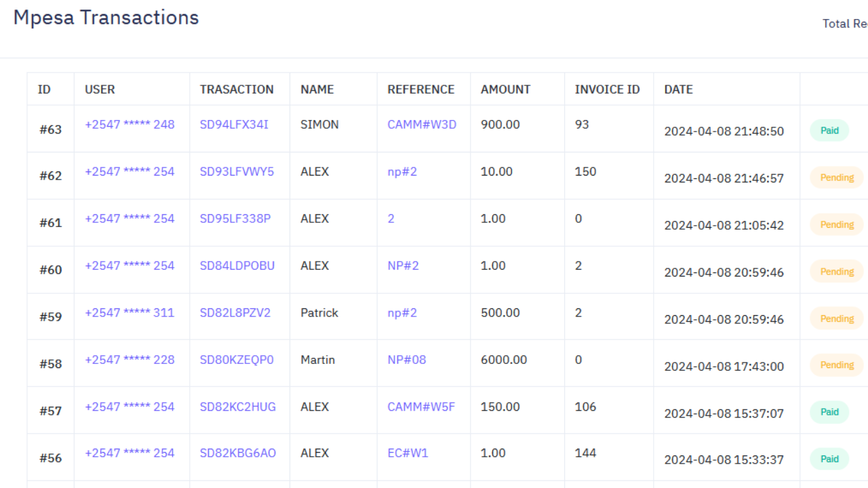Select amount 500.00
Image resolution: width=868 pixels, height=488 pixels.
(500, 312)
